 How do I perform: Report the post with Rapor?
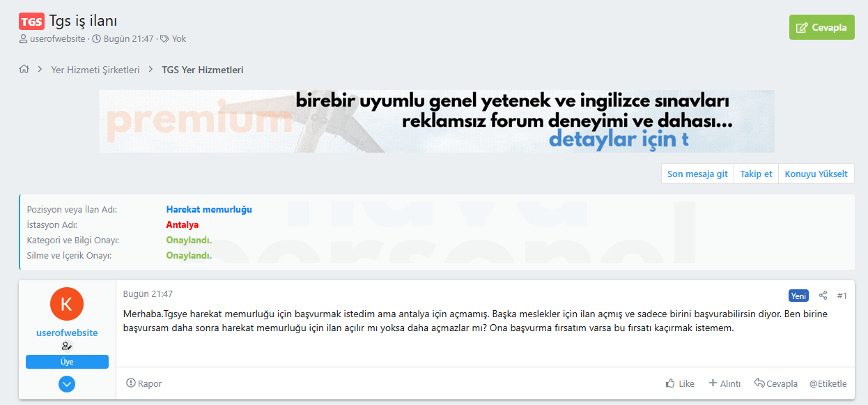pyautogui.click(x=144, y=383)
